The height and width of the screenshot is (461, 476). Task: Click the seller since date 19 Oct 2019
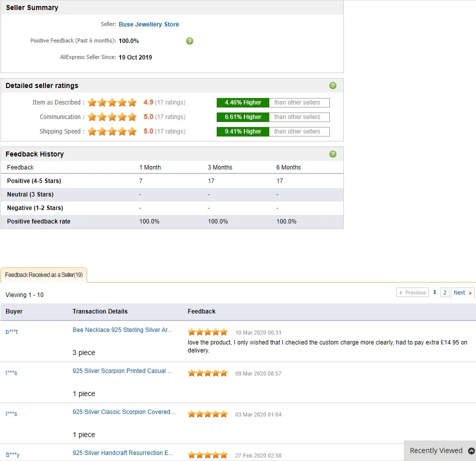(135, 57)
